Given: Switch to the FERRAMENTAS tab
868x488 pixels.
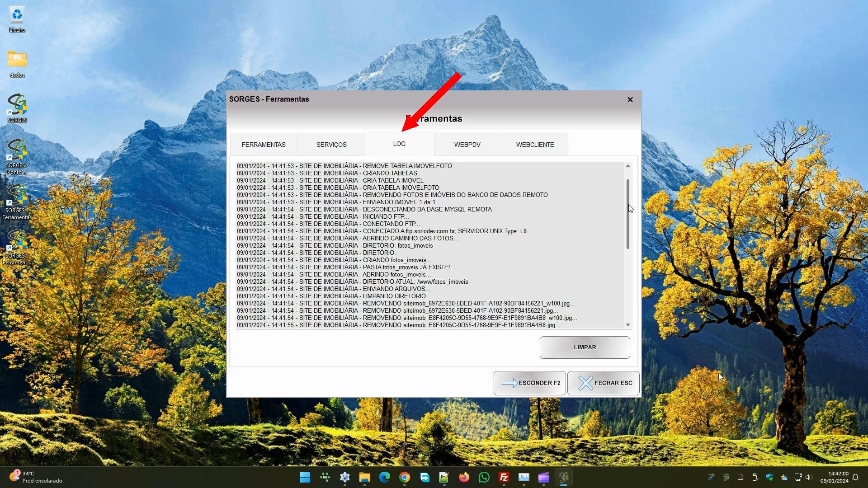Looking at the screenshot, I should click(x=264, y=145).
